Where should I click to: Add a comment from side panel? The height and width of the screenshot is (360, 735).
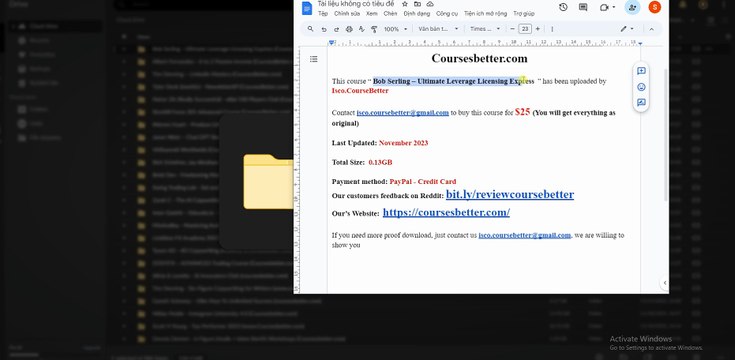(641, 71)
